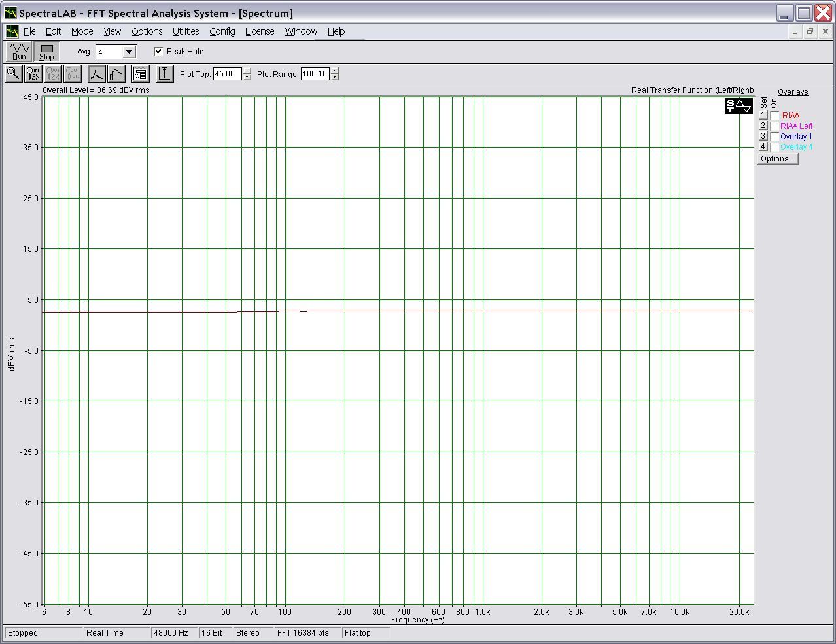Click the Stop button in the toolbar
Viewport: 836px width, 644px height.
tap(46, 51)
